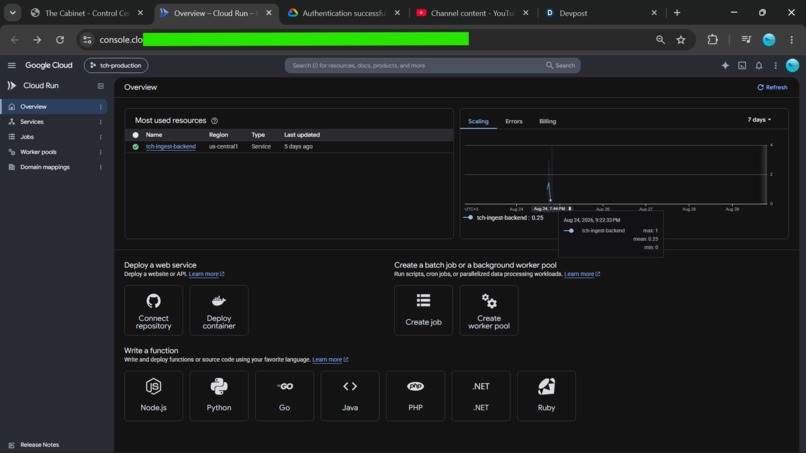Switch to the Billing tab
806x453 pixels.
547,121
